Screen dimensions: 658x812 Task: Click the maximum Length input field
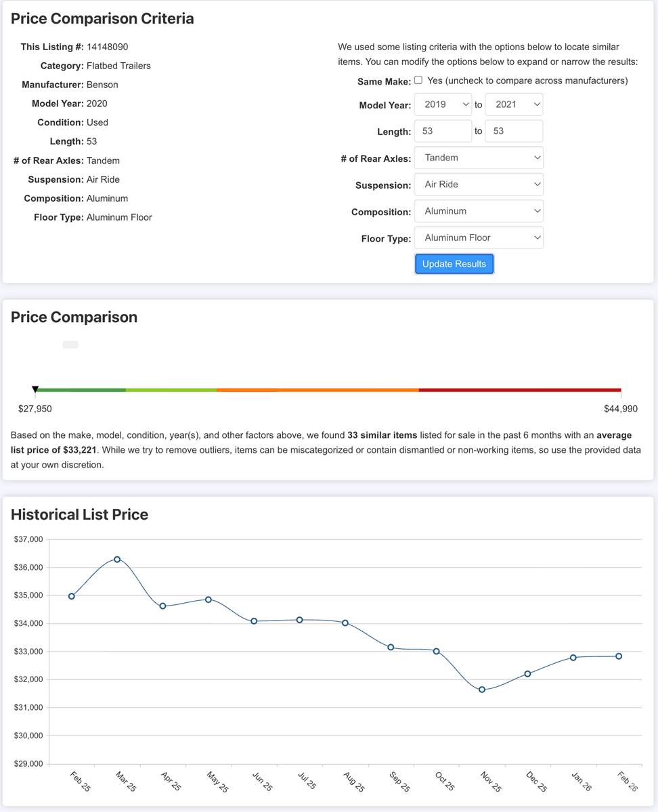pyautogui.click(x=514, y=131)
